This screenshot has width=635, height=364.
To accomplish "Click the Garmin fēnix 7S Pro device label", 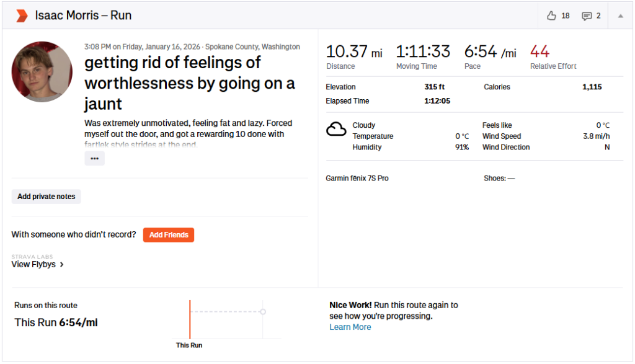I will [357, 179].
